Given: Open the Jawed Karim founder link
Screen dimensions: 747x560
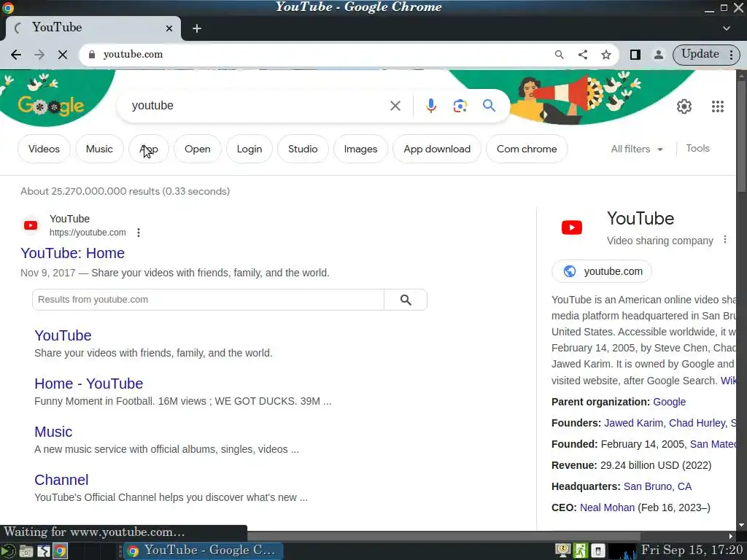Looking at the screenshot, I should [x=633, y=423].
